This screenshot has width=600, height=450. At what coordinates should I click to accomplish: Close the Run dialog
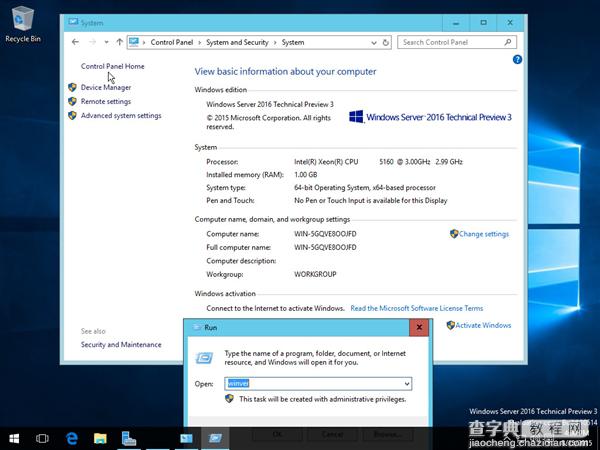(x=419, y=327)
